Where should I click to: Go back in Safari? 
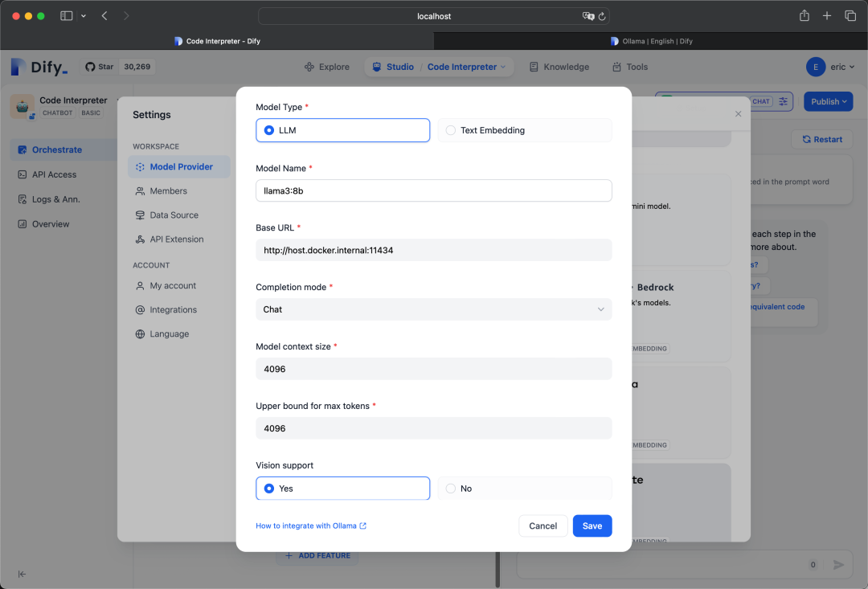[104, 16]
